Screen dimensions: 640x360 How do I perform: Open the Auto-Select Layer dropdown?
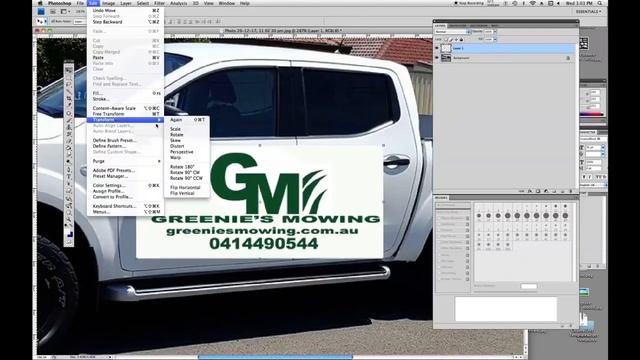coord(80,21)
